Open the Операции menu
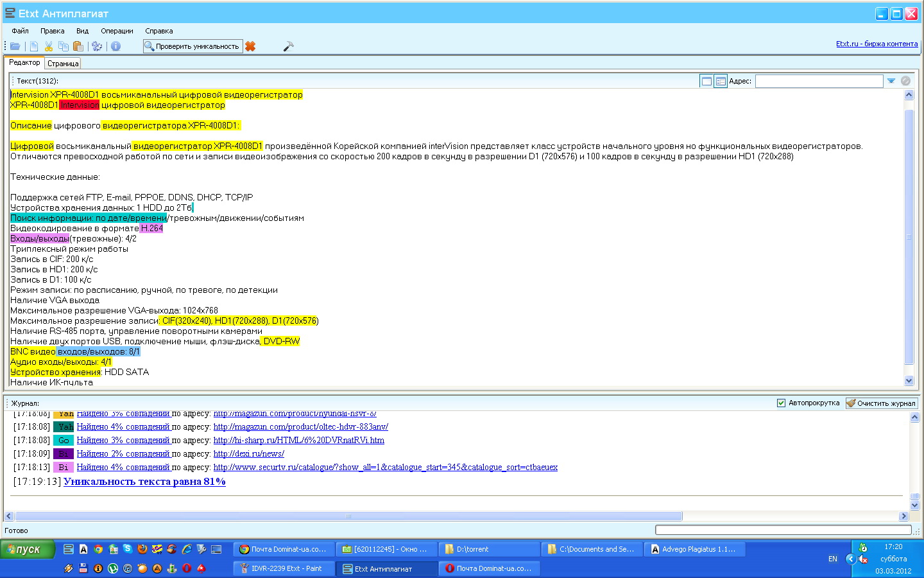 [117, 31]
